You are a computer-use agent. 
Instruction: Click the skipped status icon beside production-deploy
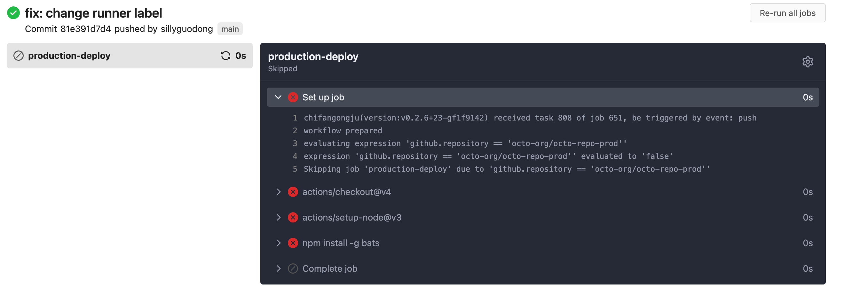tap(19, 56)
